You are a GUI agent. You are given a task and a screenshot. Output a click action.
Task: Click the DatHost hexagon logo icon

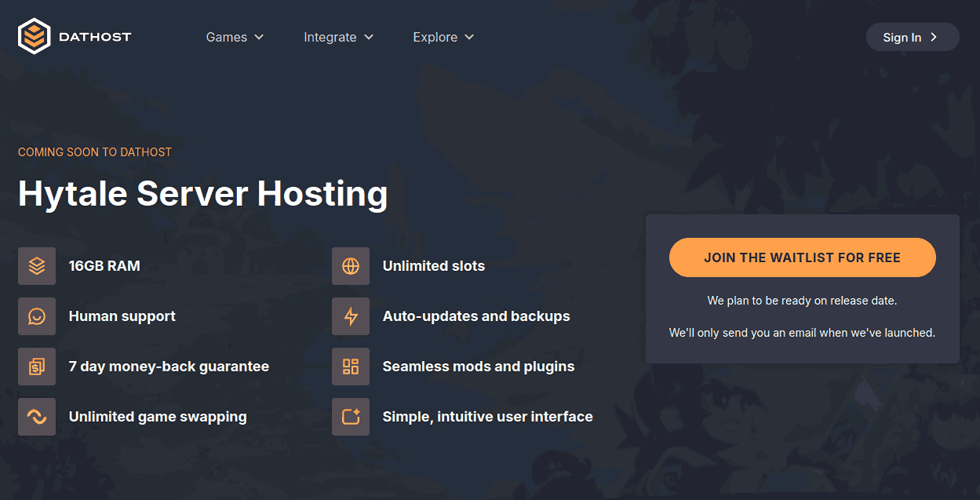point(35,36)
